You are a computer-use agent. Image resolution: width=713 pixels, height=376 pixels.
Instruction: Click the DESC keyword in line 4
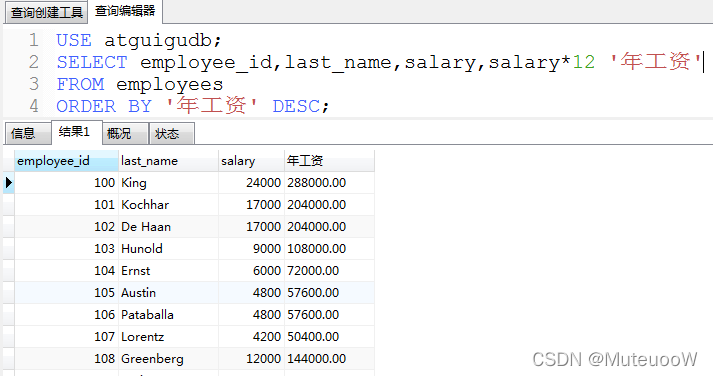pyautogui.click(x=296, y=106)
